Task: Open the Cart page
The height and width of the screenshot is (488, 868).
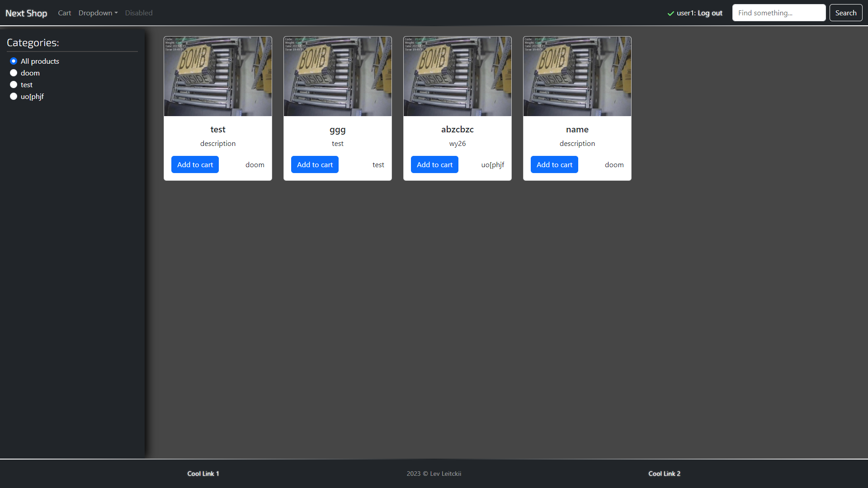Action: (x=64, y=13)
